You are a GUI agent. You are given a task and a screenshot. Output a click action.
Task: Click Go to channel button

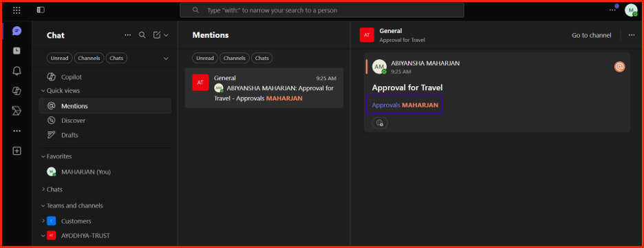point(592,35)
